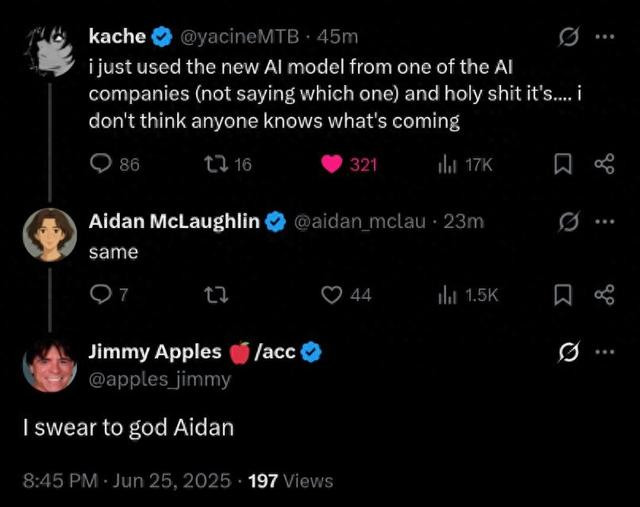Screen dimensions: 640x507
Task: Open Jimmy Apples' profile picture
Action: point(50,364)
